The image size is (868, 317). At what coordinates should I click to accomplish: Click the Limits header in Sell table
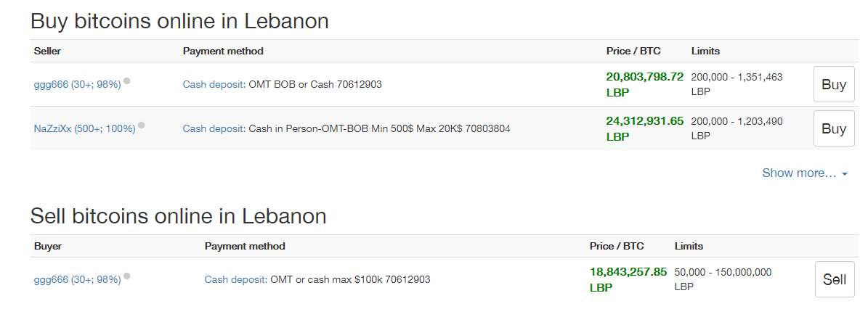pos(689,246)
